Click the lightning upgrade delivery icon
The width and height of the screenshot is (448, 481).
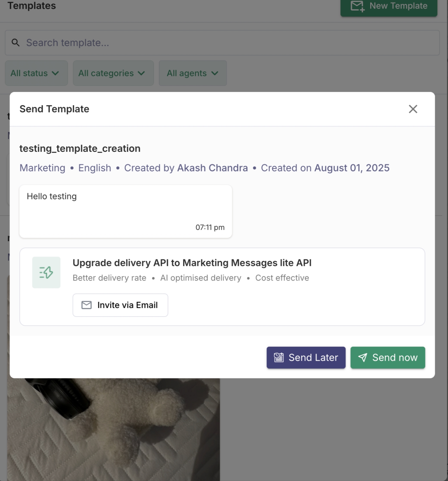(x=46, y=272)
